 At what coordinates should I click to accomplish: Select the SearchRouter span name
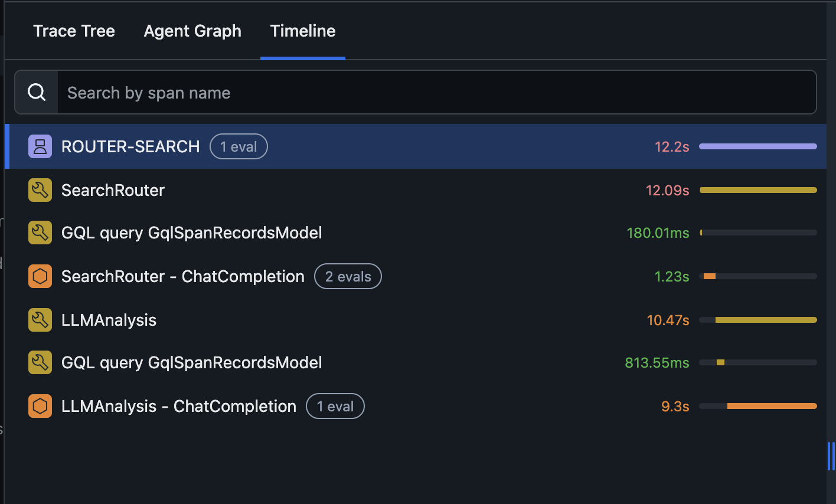click(113, 190)
